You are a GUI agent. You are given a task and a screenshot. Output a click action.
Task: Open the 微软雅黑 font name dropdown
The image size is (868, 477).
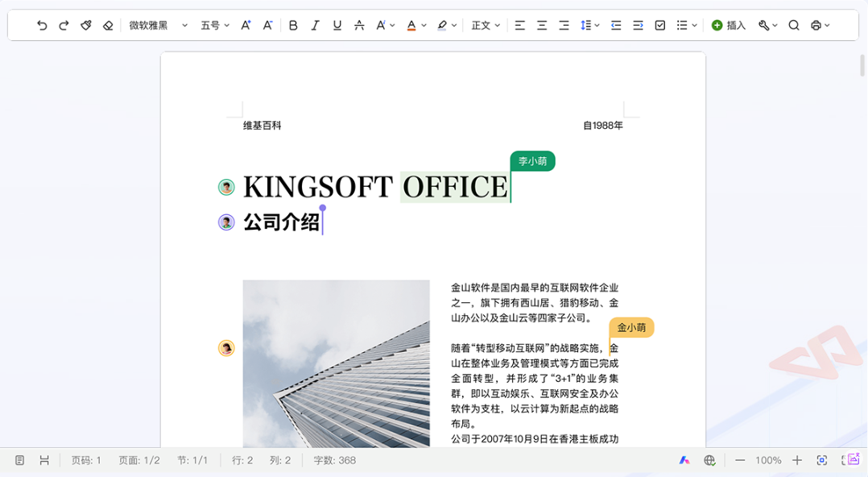click(158, 26)
